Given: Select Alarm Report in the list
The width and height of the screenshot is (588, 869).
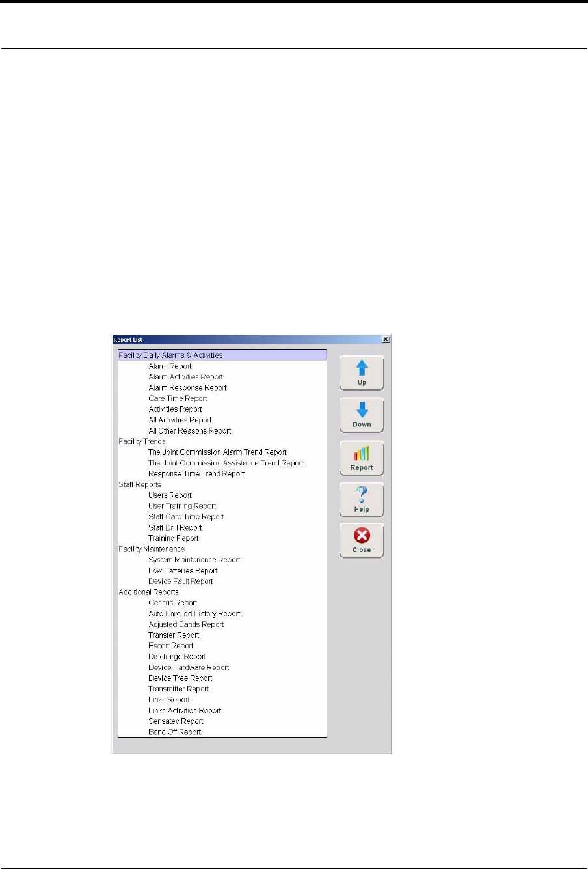Looking at the screenshot, I should point(170,366).
